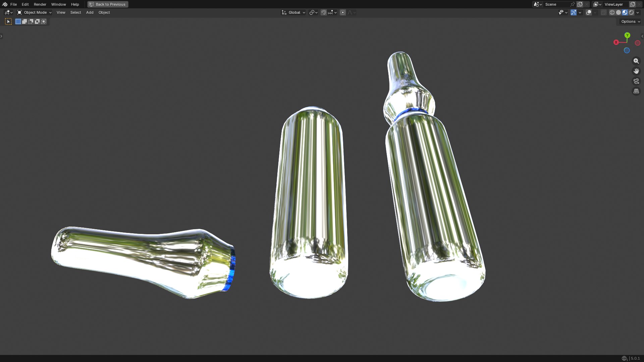644x362 pixels.
Task: Choose Set New Selection mode icon
Action: pos(18,21)
